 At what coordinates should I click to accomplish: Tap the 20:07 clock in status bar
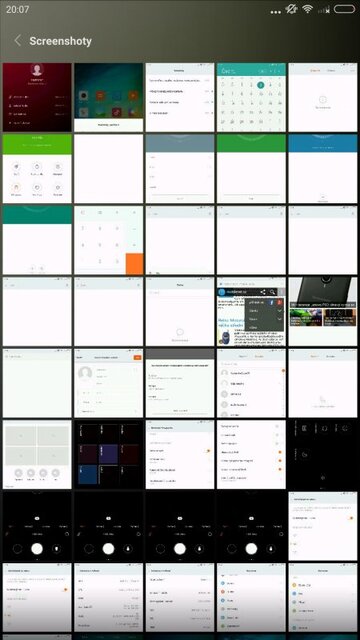click(18, 9)
